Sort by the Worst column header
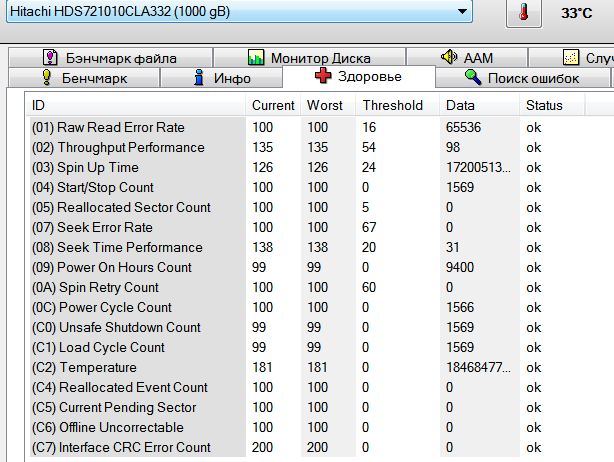The width and height of the screenshot is (614, 462). tap(328, 105)
